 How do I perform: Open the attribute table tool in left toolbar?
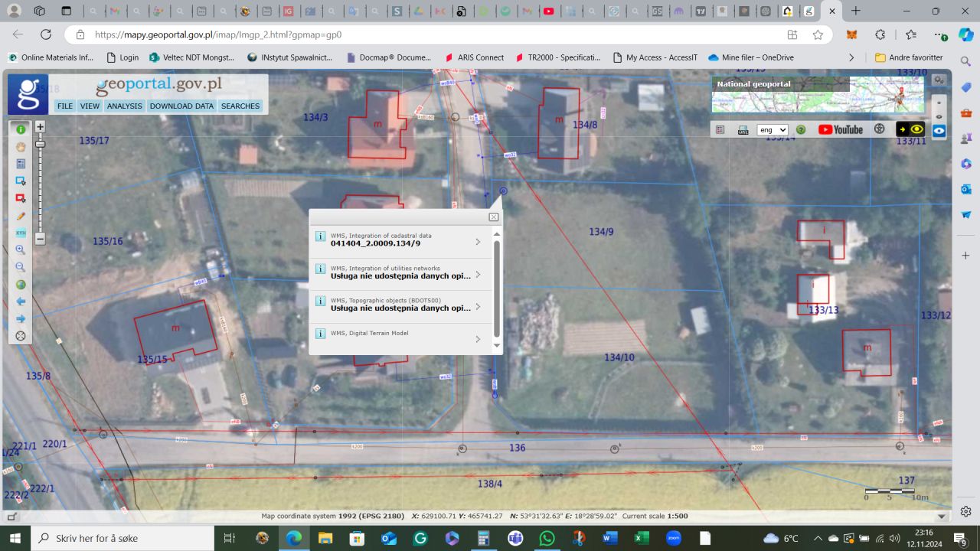(x=21, y=164)
